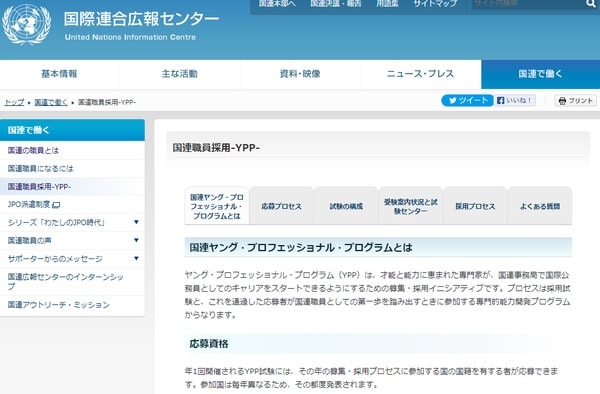
Task: Open 国連本部へ link in top bar
Action: coord(277,4)
